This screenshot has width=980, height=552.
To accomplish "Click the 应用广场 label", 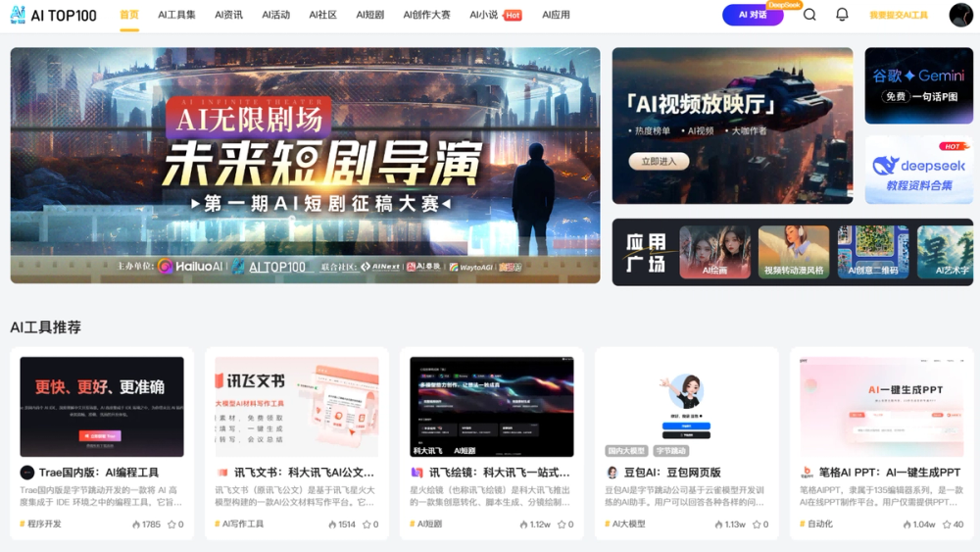I will 646,253.
